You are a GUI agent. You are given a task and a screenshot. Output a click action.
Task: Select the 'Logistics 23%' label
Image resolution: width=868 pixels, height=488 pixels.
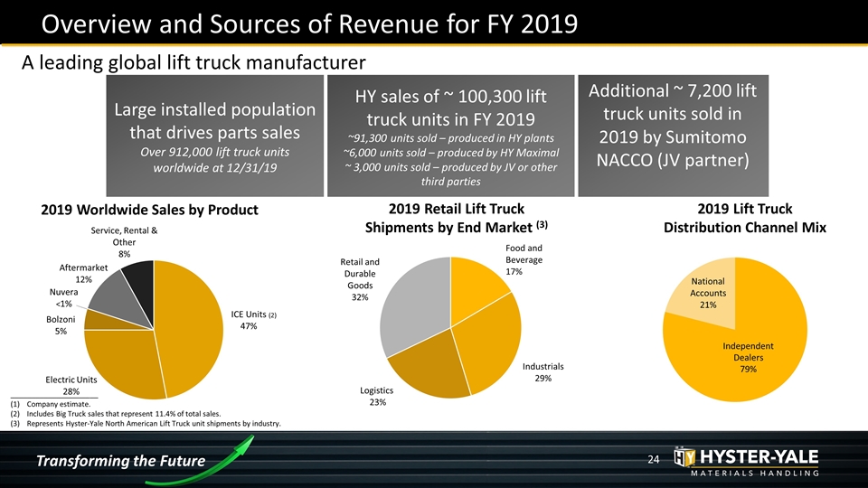pyautogui.click(x=377, y=396)
